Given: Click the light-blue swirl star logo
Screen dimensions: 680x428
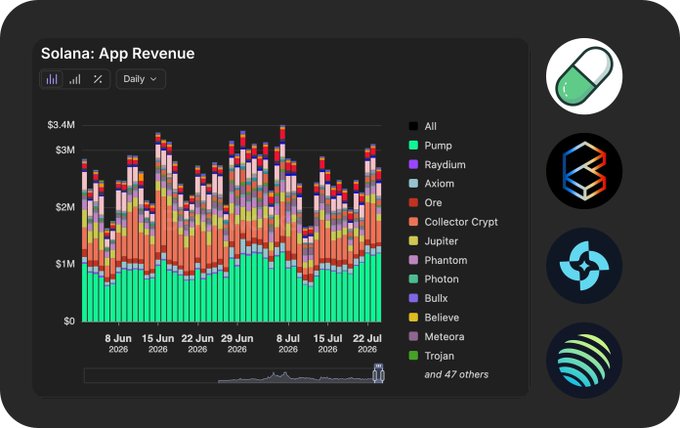Looking at the screenshot, I should [584, 265].
